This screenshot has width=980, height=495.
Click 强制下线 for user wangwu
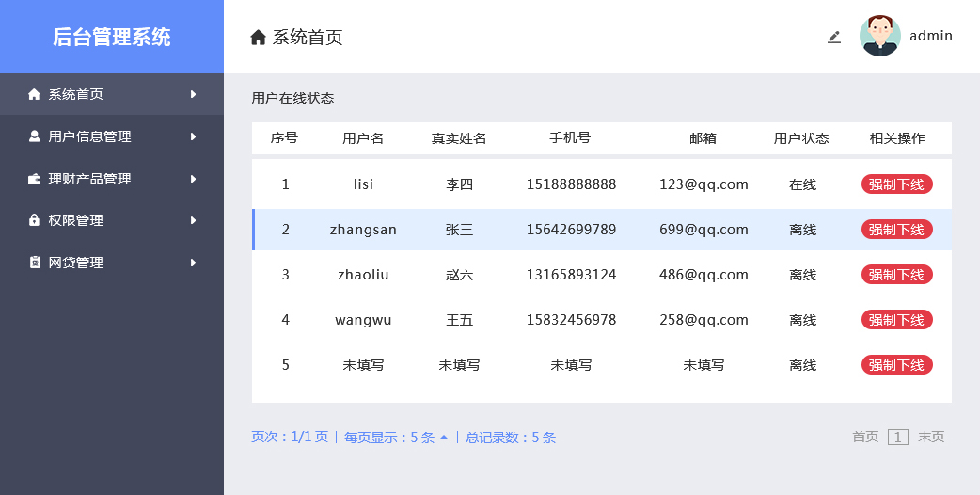896,320
